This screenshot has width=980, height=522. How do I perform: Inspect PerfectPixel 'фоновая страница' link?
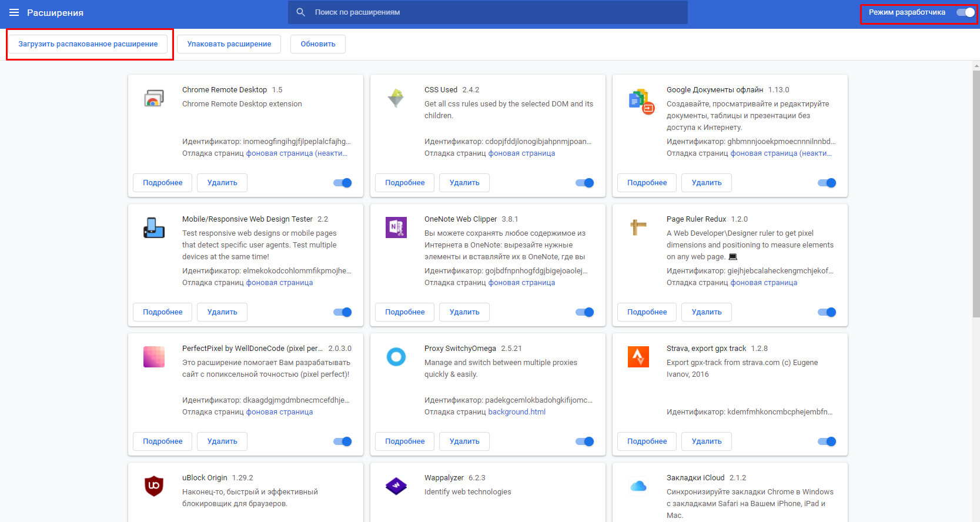[x=279, y=412]
